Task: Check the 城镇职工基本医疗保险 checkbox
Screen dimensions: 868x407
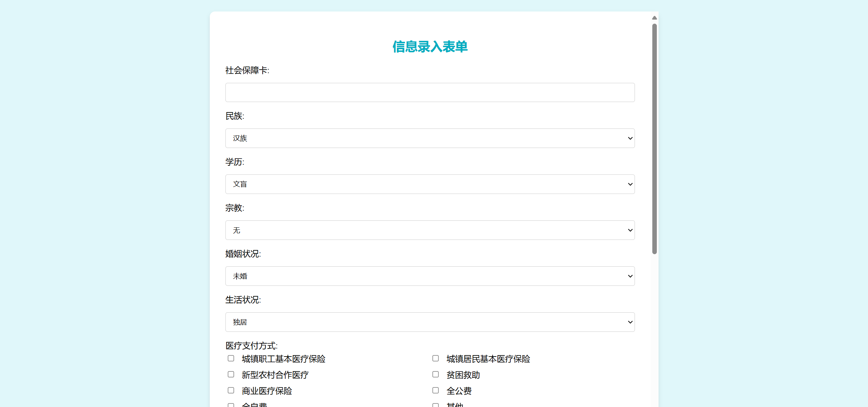Action: 231,358
